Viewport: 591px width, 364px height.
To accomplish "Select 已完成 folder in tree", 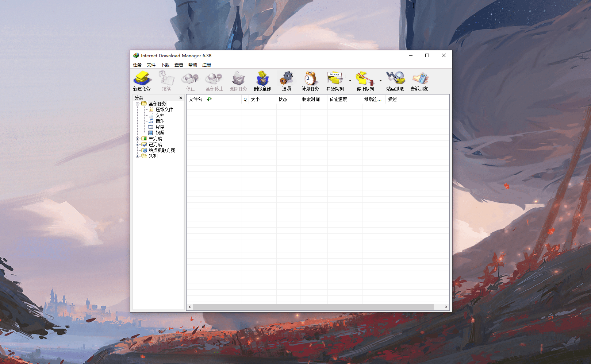I will coord(155,144).
